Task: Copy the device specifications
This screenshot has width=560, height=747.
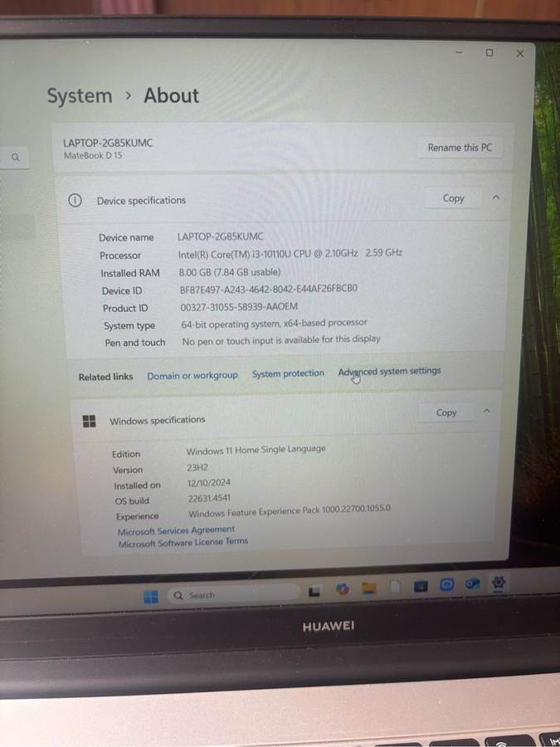Action: coord(453,198)
